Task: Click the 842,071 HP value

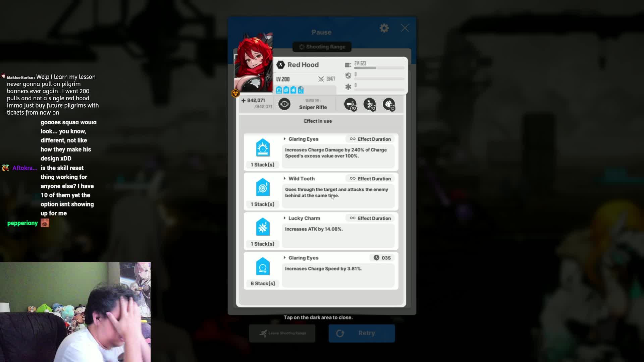Action: (256, 100)
